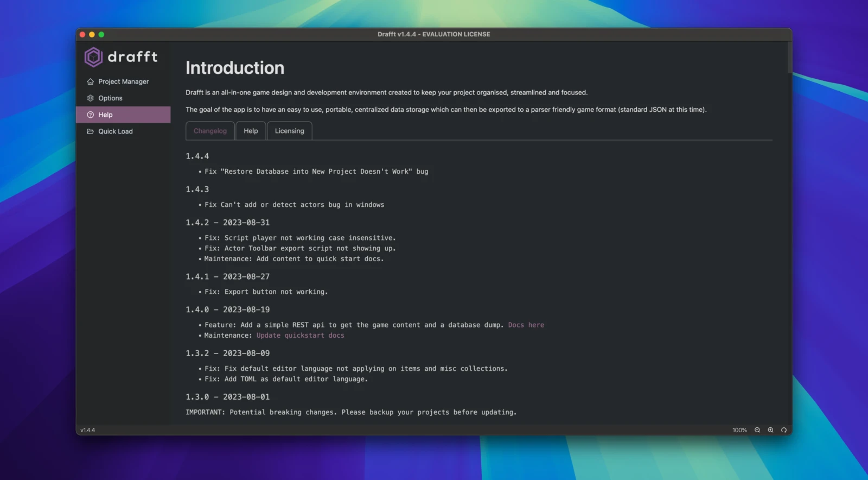The image size is (868, 480).
Task: Zoom in with the magnifier plus icon
Action: pyautogui.click(x=770, y=430)
